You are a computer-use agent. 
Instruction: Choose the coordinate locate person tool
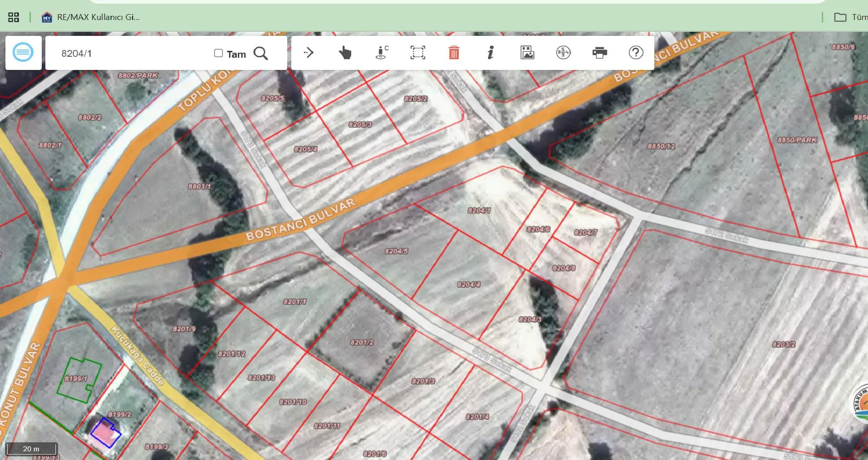click(382, 53)
